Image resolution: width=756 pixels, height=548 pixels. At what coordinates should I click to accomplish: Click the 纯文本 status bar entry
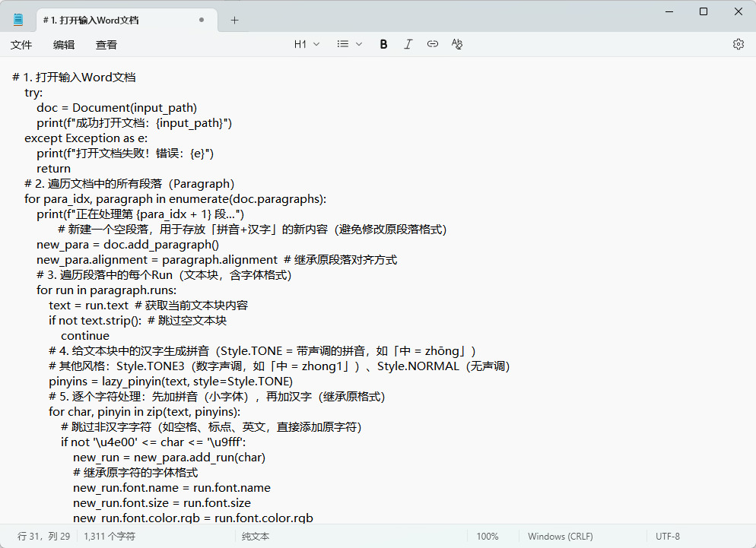tap(256, 537)
